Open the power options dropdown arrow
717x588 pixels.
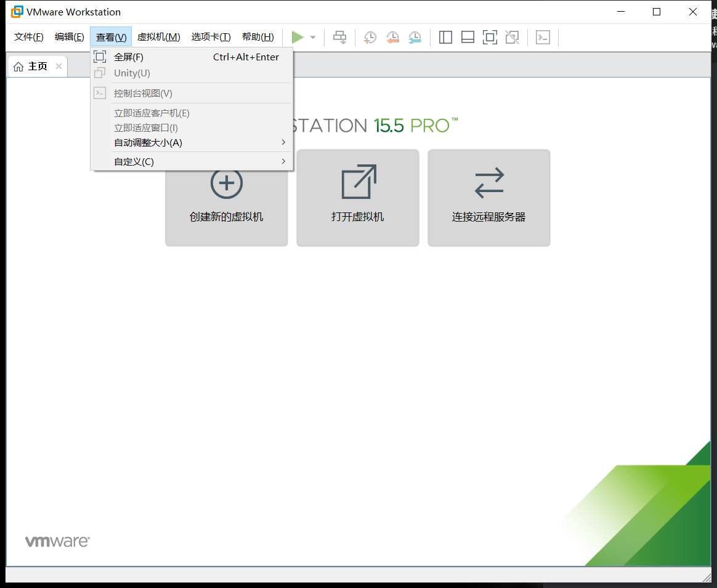312,37
